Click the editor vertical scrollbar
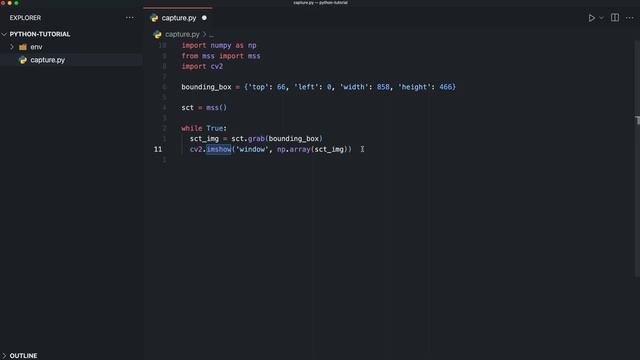The image size is (640, 360). click(x=637, y=159)
